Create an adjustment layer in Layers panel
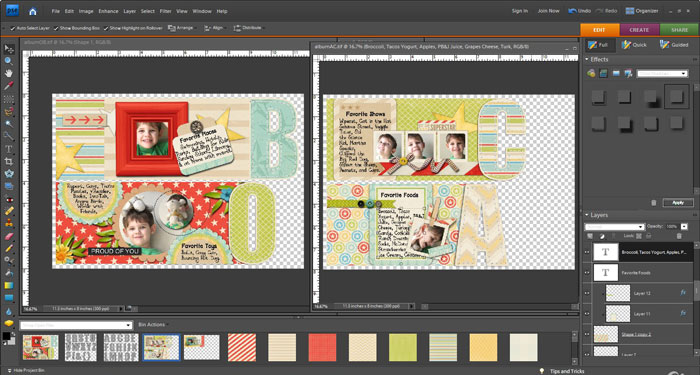Image resolution: width=700 pixels, height=375 pixels. [601, 236]
